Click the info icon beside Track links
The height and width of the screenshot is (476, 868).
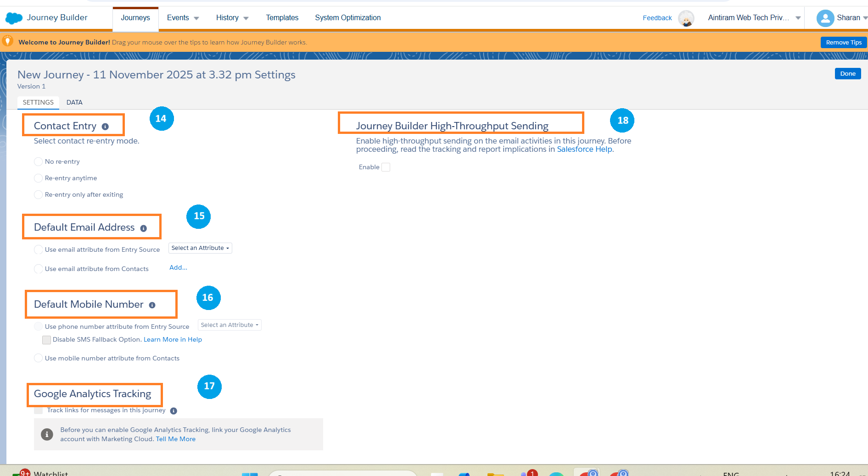tap(174, 411)
